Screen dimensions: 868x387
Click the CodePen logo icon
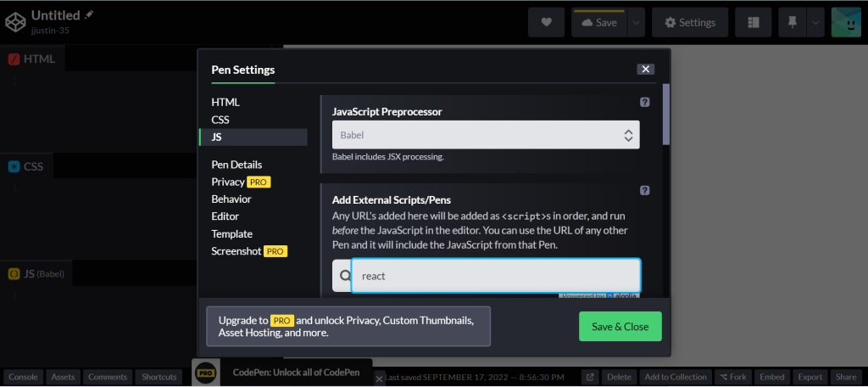(x=15, y=22)
